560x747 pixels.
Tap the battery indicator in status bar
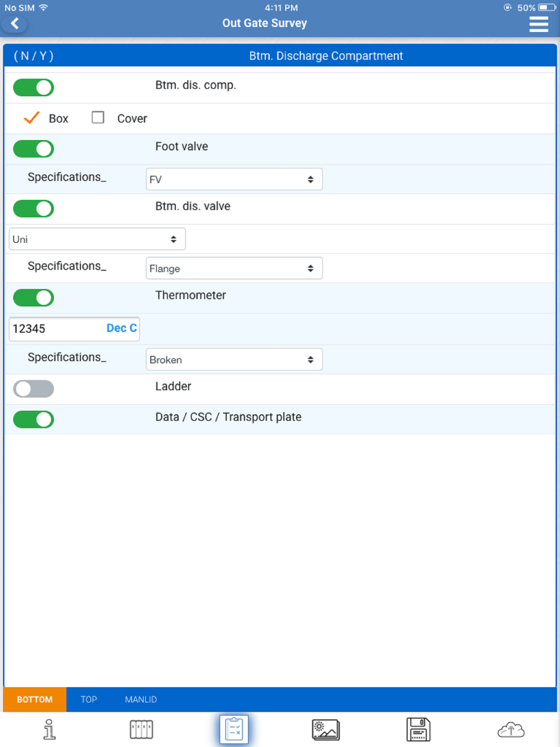[x=547, y=7]
